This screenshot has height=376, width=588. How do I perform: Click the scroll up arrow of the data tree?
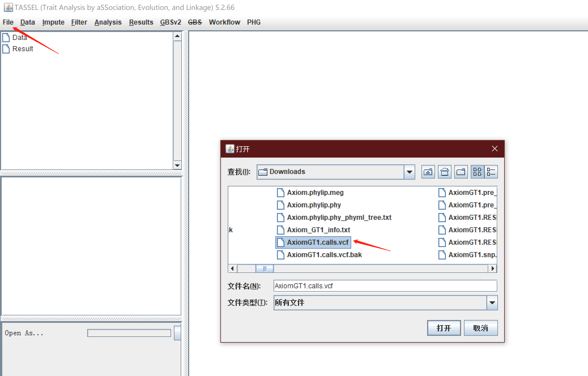point(177,36)
